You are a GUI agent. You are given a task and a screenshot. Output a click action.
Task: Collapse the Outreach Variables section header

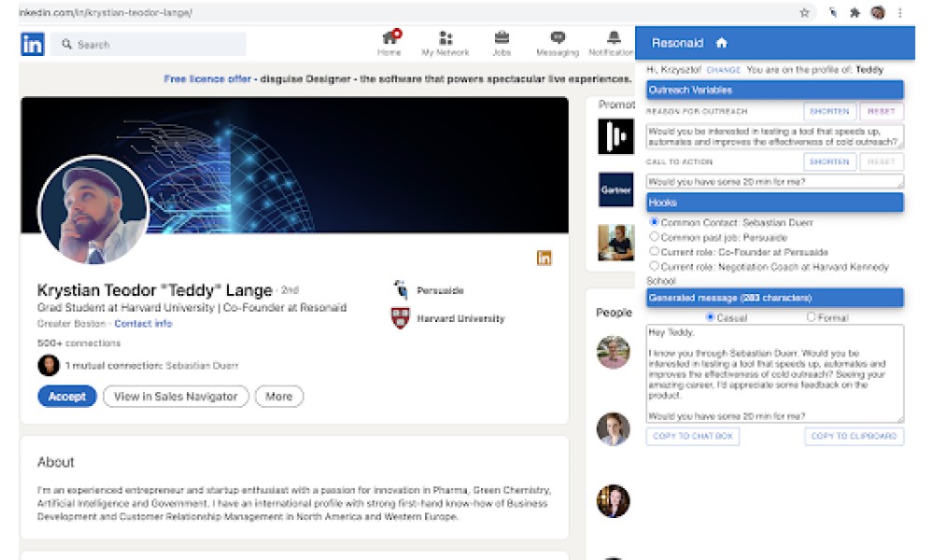click(x=775, y=90)
